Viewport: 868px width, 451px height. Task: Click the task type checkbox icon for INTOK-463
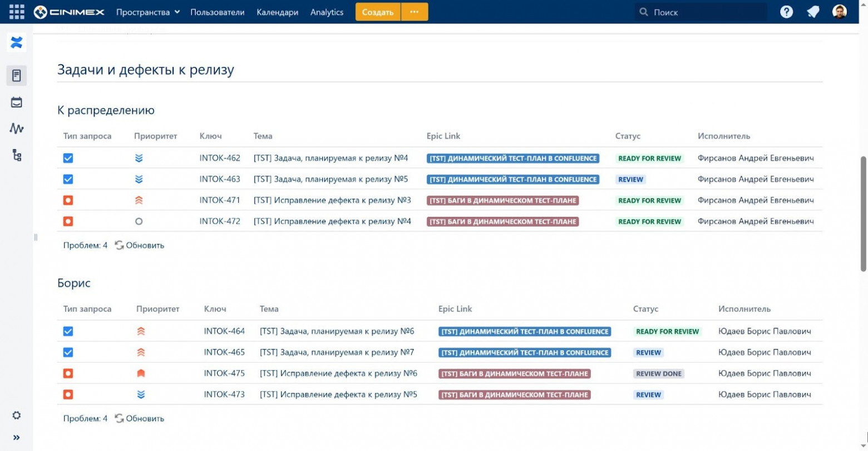68,180
